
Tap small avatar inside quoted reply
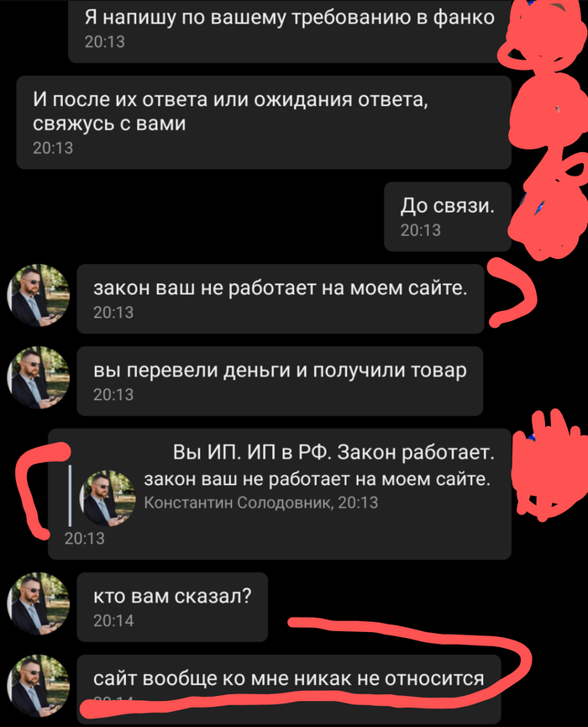[108, 498]
